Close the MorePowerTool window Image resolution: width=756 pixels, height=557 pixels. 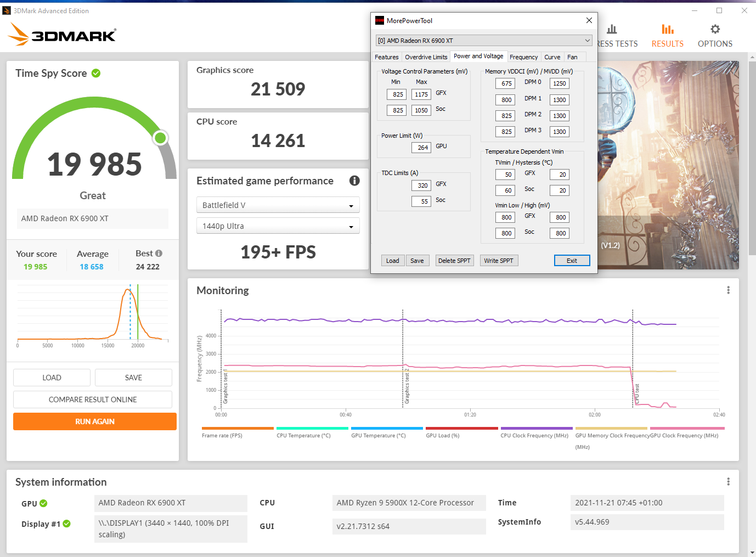[x=589, y=20]
